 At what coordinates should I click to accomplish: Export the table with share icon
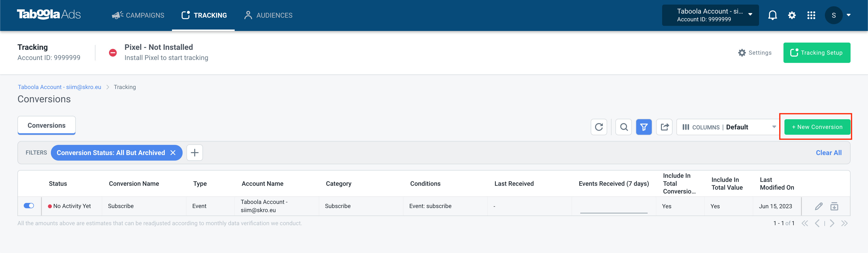pyautogui.click(x=664, y=127)
